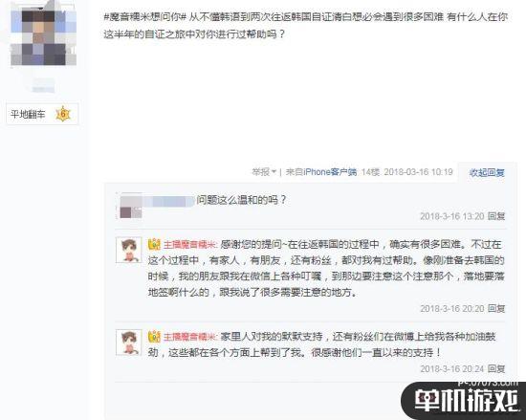Click the blurred poster avatar image
This screenshot has height=420, width=526.
click(x=43, y=33)
